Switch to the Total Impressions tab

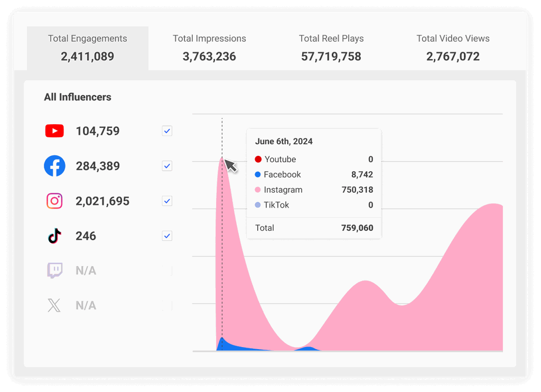(x=209, y=48)
